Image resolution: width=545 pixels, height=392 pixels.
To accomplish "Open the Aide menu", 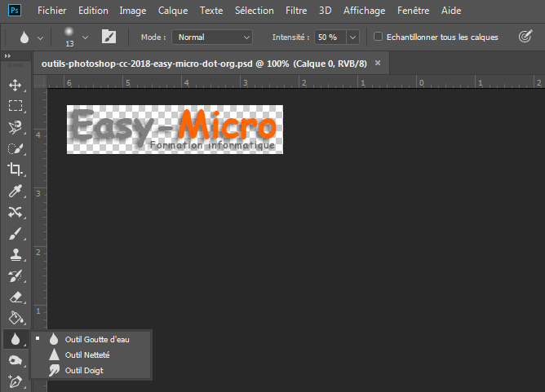I will (x=451, y=11).
